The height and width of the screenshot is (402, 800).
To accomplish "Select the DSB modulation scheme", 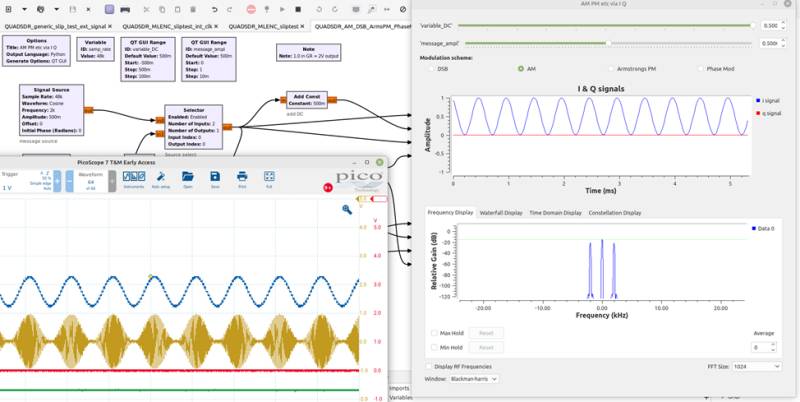I will [x=438, y=68].
